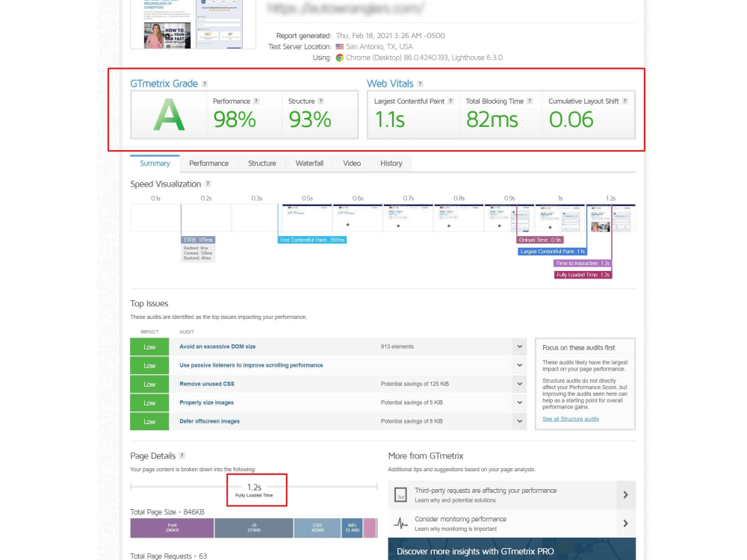Click 'Total Page Requests - 63' text
This screenshot has width=747, height=560.
[x=169, y=556]
